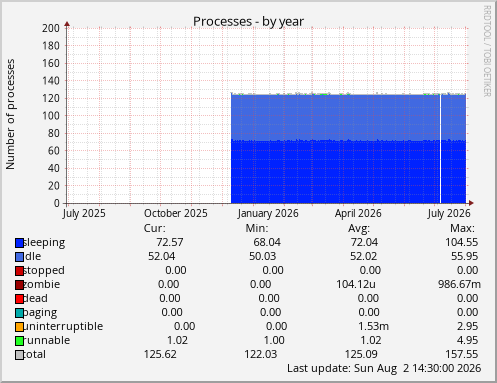
Task: Click idle current value 52.04
Action: [162, 256]
